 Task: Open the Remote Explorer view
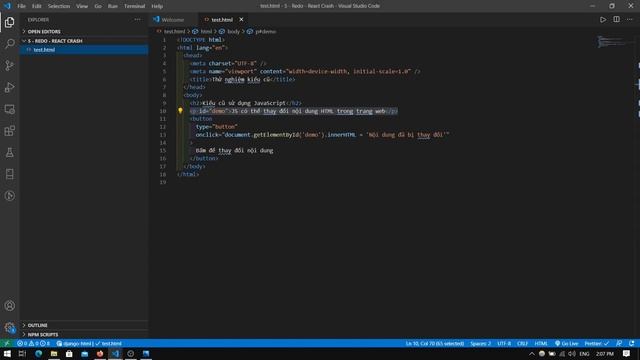(9, 109)
